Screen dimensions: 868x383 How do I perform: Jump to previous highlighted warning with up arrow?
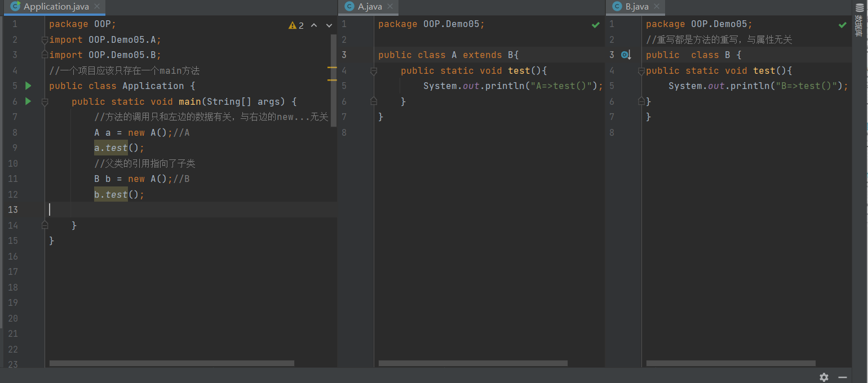[x=314, y=25]
